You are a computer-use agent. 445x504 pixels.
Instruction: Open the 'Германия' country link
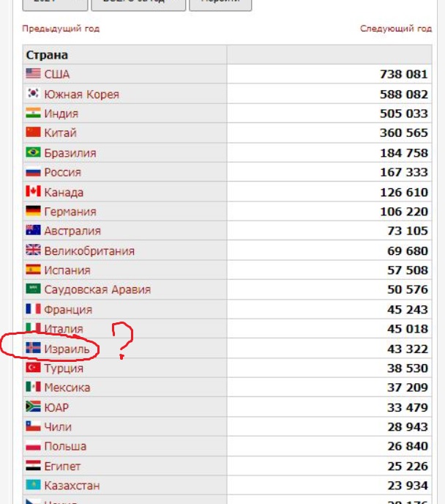point(70,212)
